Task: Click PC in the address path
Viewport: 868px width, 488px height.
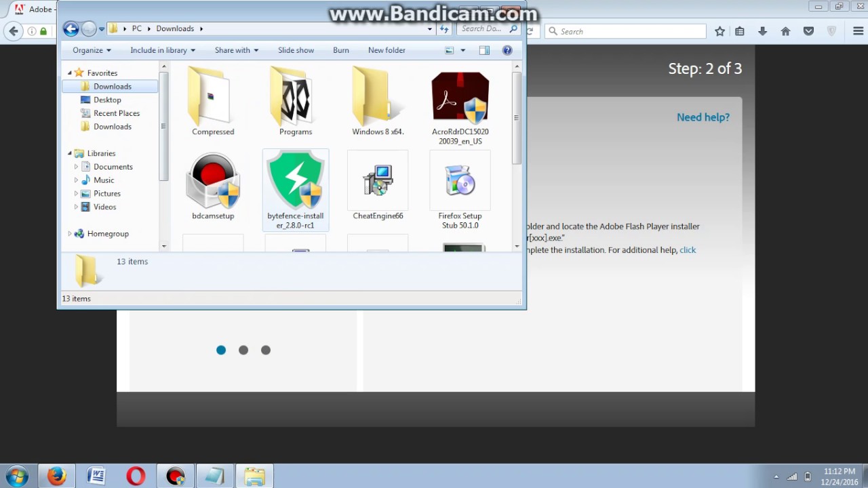Action: tap(137, 28)
